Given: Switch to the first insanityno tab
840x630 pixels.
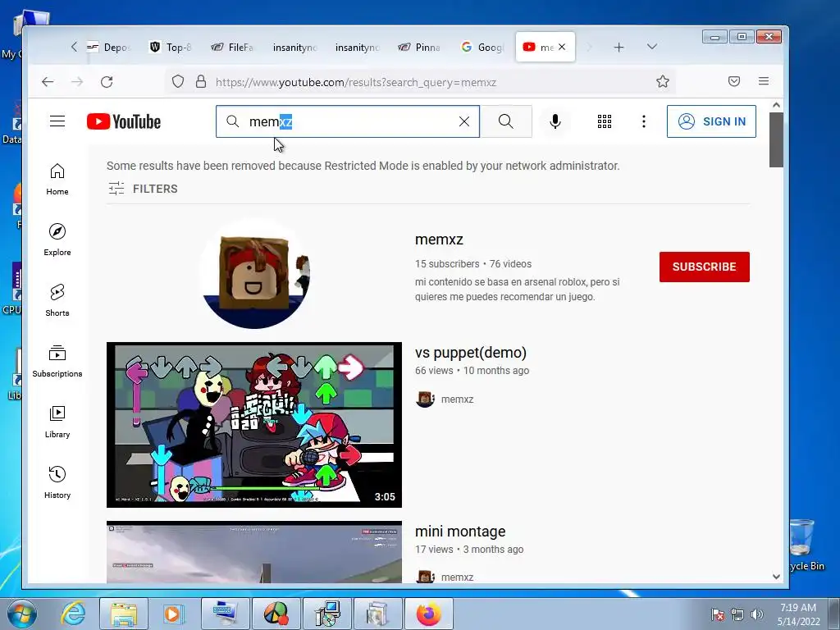Looking at the screenshot, I should click(x=294, y=47).
